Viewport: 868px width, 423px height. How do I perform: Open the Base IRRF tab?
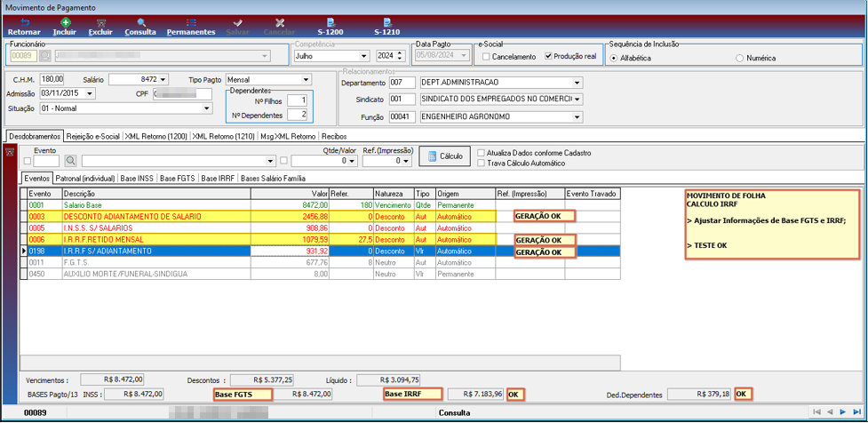point(218,179)
